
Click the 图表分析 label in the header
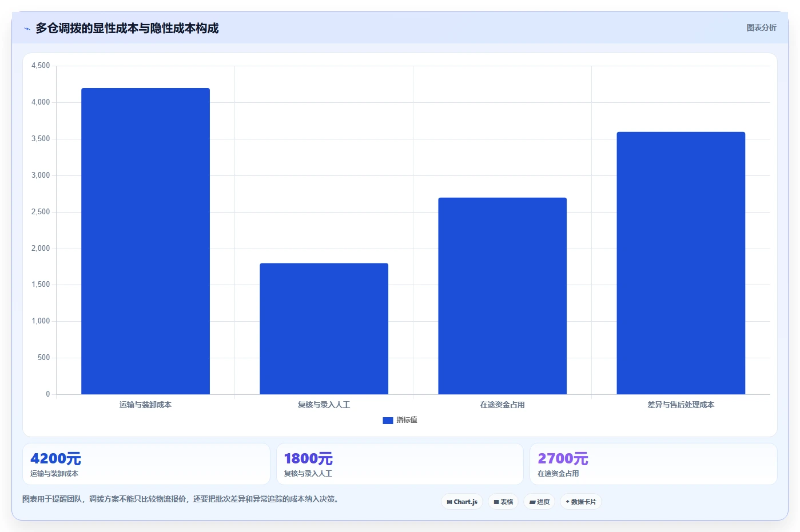pos(761,27)
